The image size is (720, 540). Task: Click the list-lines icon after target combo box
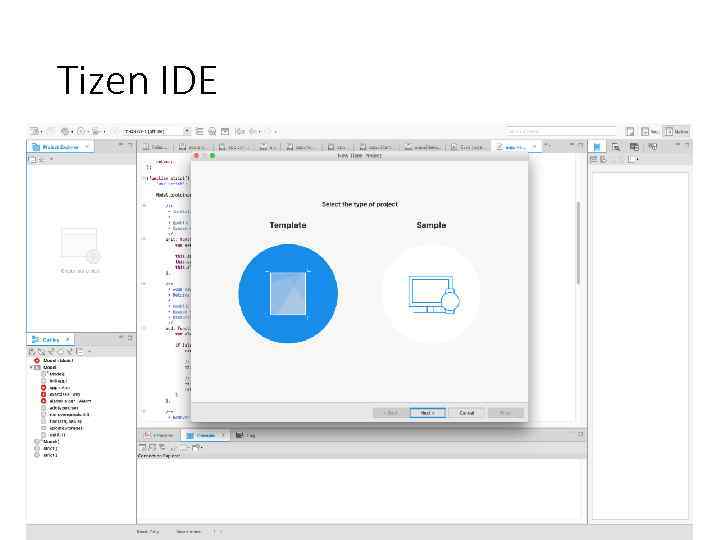coord(200,131)
